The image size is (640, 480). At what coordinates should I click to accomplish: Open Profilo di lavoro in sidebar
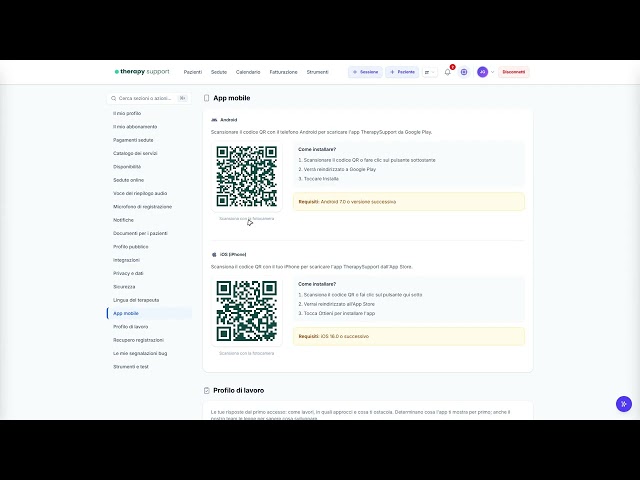click(131, 327)
